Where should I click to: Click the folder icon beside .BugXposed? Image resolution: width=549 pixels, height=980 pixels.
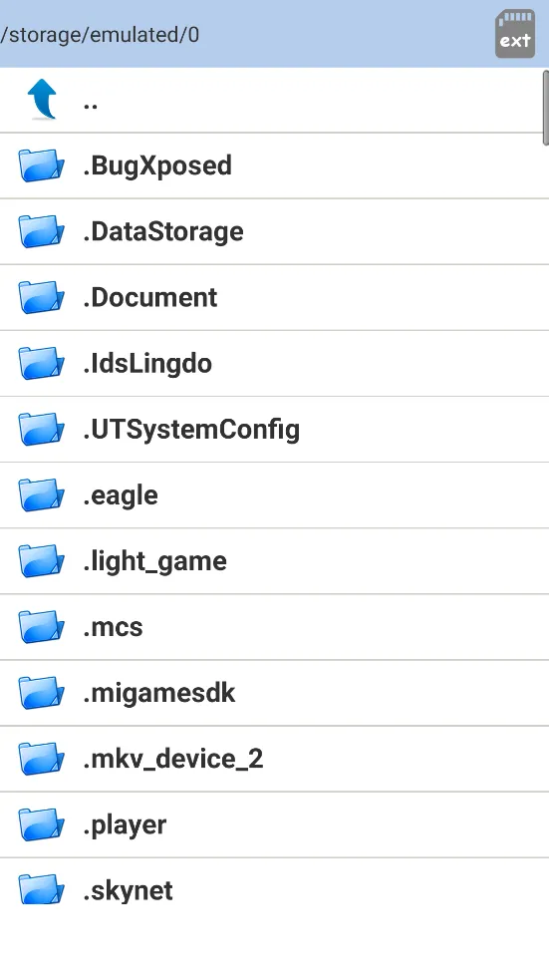point(41,165)
